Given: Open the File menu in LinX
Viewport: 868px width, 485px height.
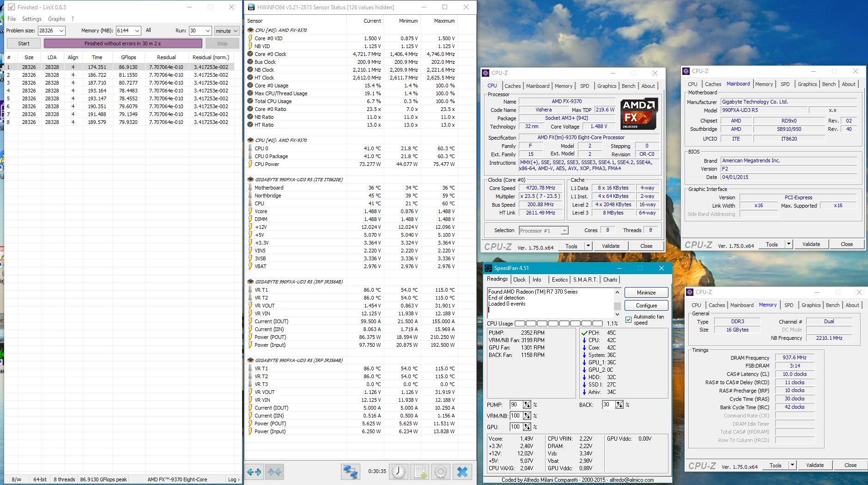Looking at the screenshot, I should pyautogui.click(x=12, y=19).
